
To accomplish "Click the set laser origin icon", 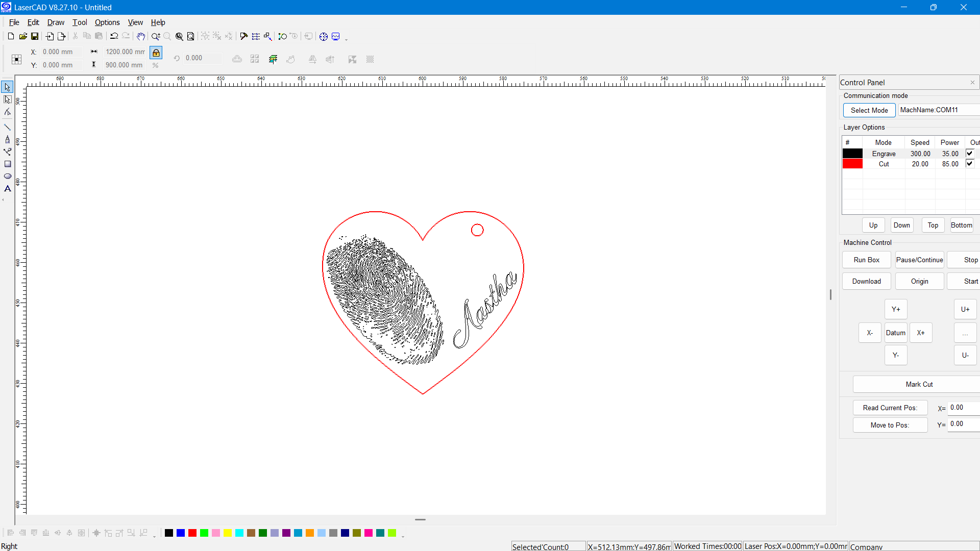I will coord(267,36).
